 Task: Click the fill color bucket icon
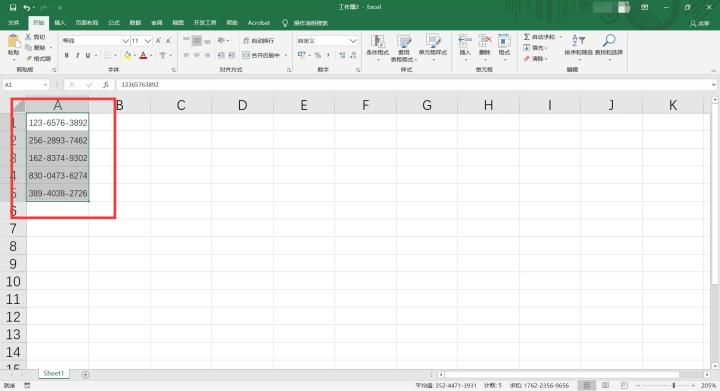pyautogui.click(x=127, y=56)
